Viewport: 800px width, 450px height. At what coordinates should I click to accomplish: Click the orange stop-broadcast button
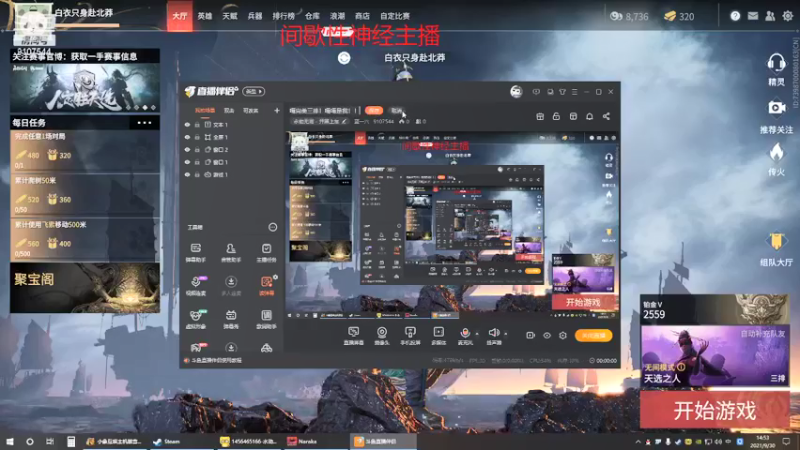point(593,335)
